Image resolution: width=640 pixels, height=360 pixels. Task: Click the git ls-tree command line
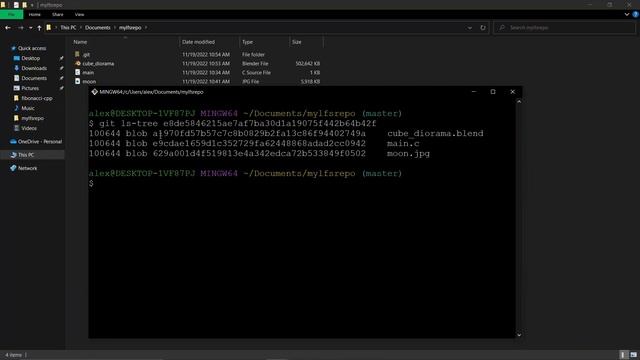[233, 123]
